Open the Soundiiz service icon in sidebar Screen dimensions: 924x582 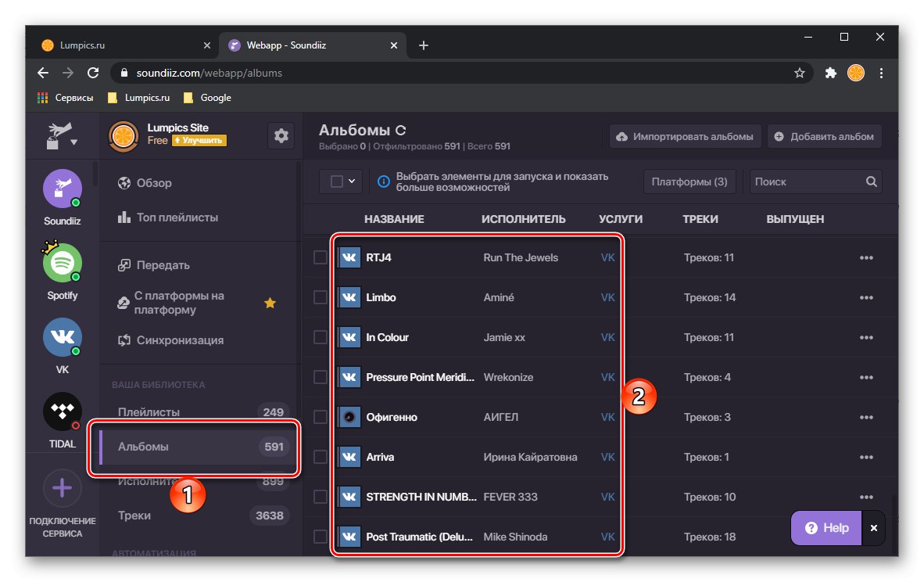pyautogui.click(x=62, y=189)
